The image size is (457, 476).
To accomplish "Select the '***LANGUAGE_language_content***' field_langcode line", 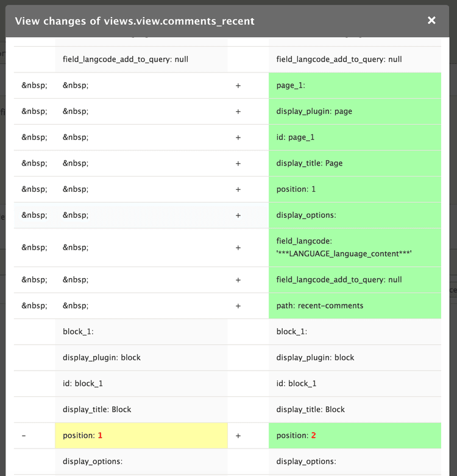I will pos(355,247).
